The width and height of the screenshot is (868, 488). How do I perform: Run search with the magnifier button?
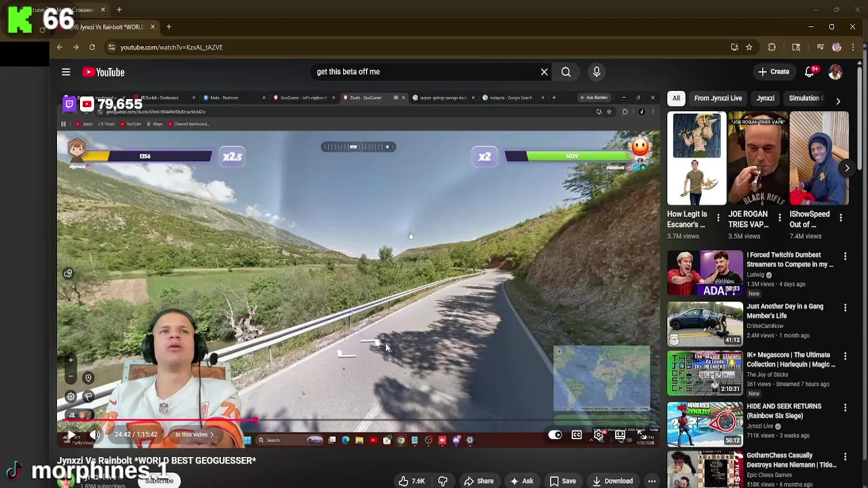[566, 72]
